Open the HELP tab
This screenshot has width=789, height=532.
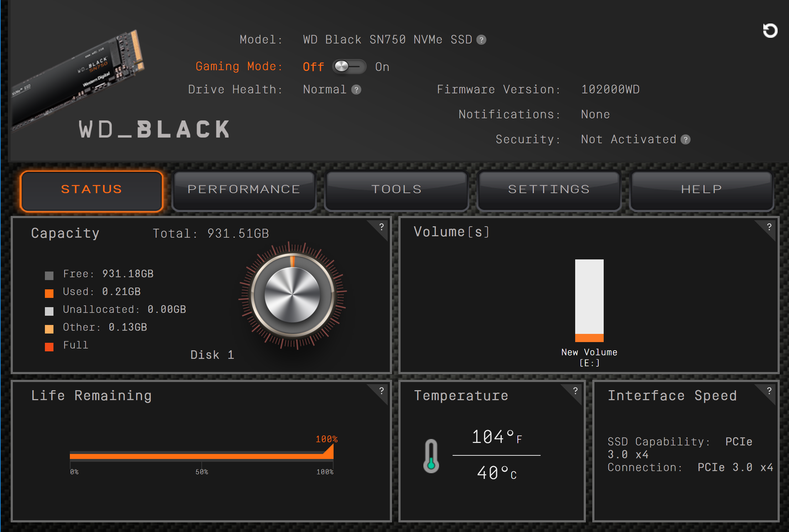(x=701, y=189)
